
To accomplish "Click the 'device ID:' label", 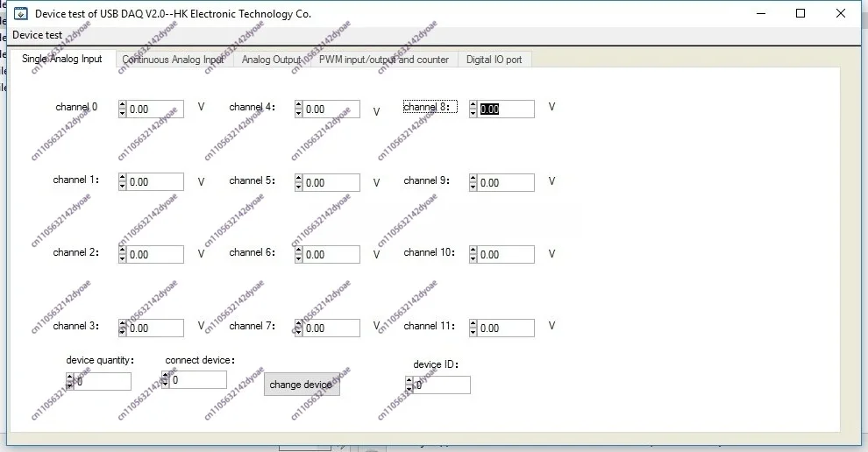I will [436, 364].
